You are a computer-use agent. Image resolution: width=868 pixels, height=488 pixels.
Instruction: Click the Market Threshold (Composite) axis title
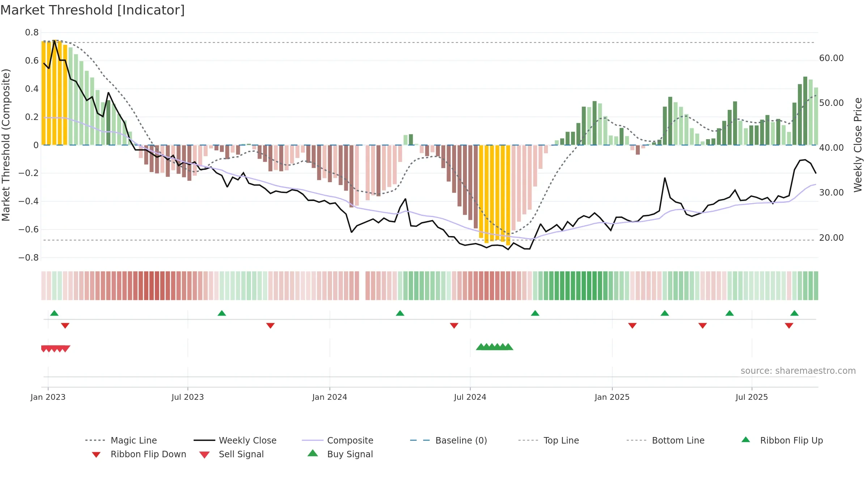[x=6, y=145]
